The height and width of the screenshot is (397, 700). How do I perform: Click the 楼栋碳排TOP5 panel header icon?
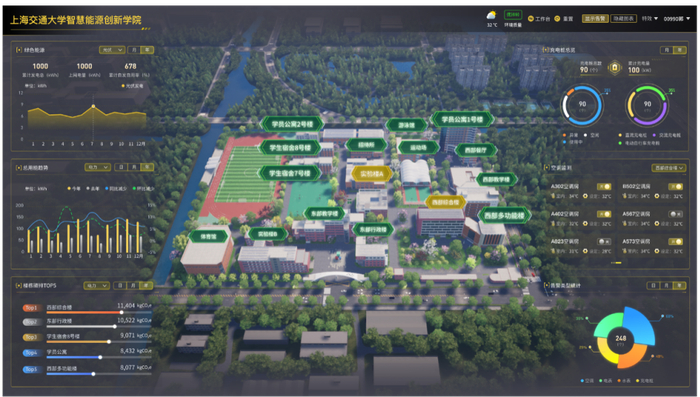click(x=19, y=285)
